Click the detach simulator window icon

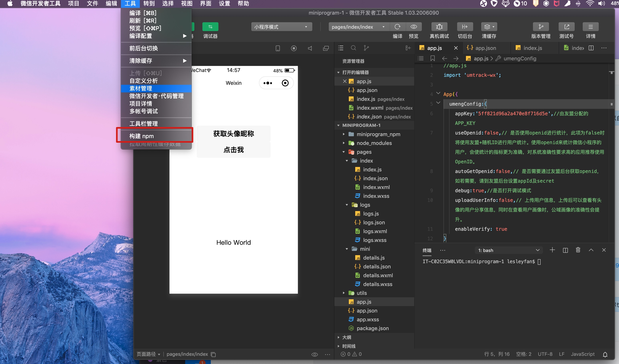pyautogui.click(x=326, y=48)
